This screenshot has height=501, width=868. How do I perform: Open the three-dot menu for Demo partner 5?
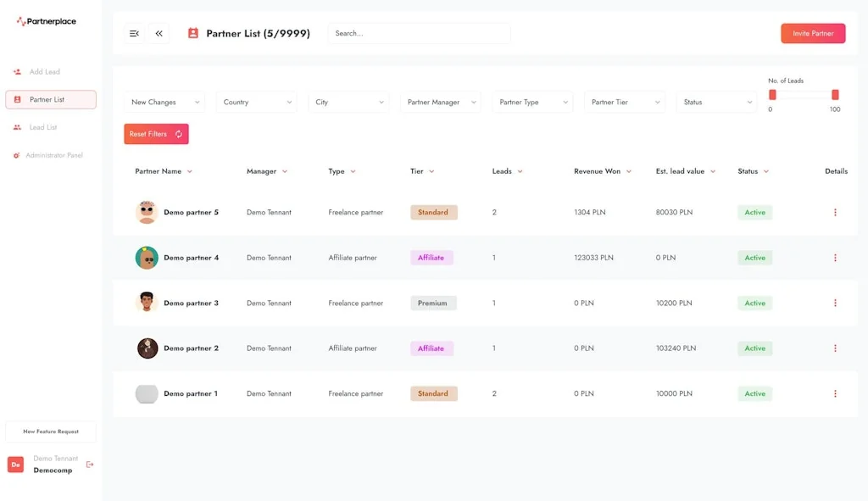(835, 212)
